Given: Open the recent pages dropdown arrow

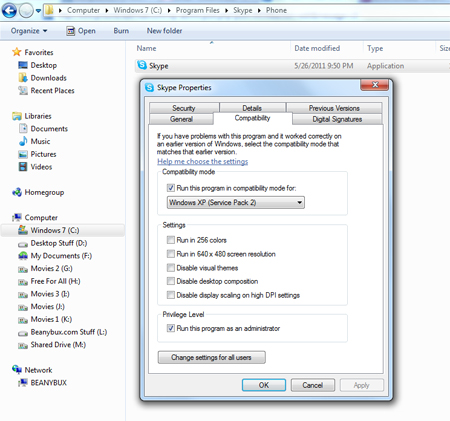Looking at the screenshot, I should 38,11.
